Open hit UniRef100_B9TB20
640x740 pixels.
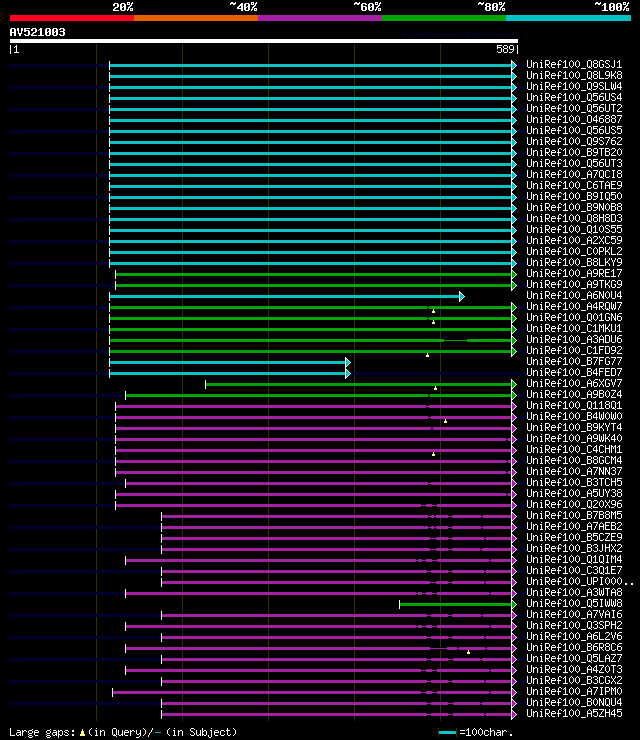click(x=574, y=152)
